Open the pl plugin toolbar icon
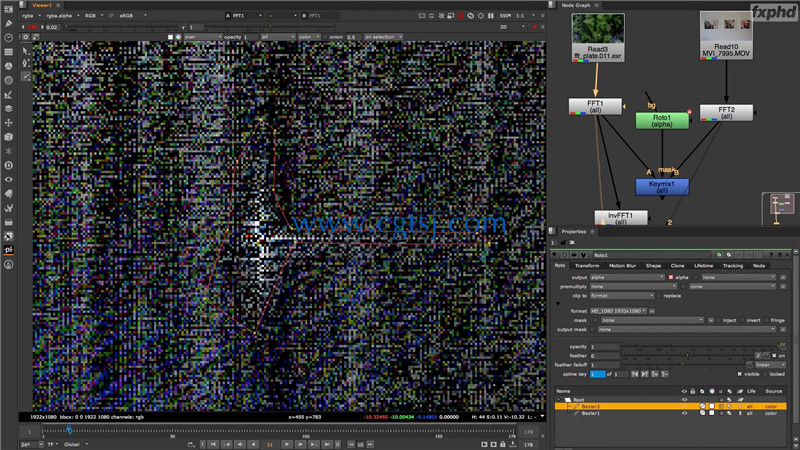 [8, 250]
